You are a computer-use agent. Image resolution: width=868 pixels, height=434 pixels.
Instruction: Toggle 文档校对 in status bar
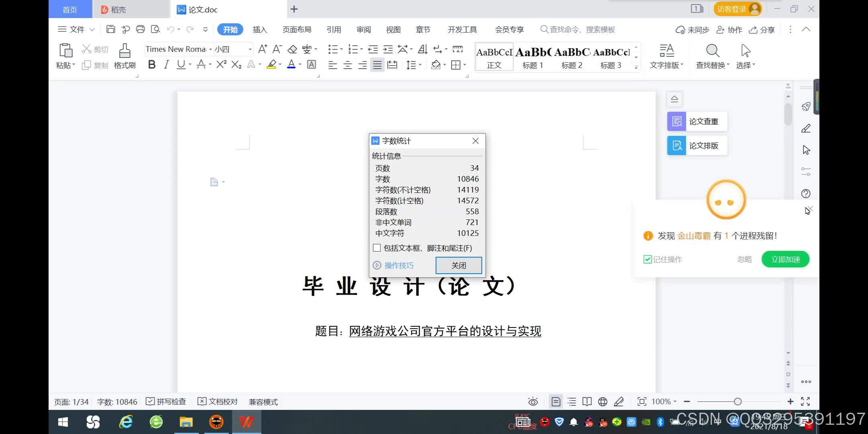pyautogui.click(x=218, y=401)
